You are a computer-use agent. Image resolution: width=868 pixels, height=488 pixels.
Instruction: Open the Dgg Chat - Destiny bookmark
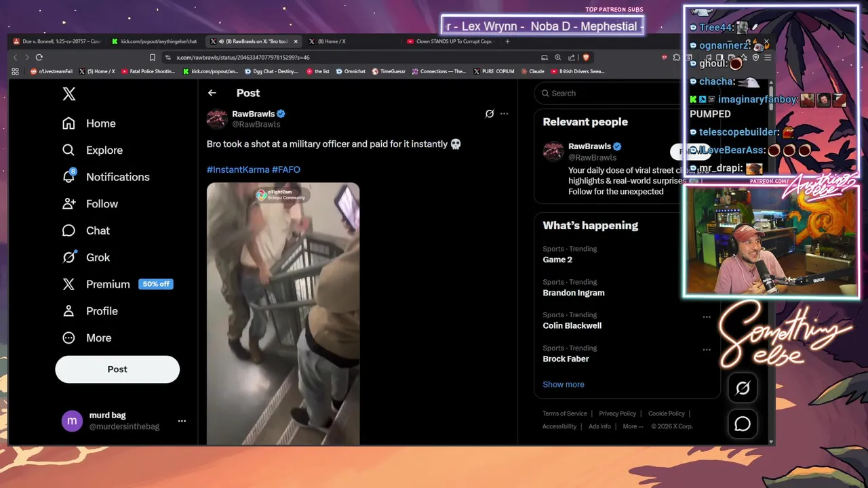click(272, 71)
